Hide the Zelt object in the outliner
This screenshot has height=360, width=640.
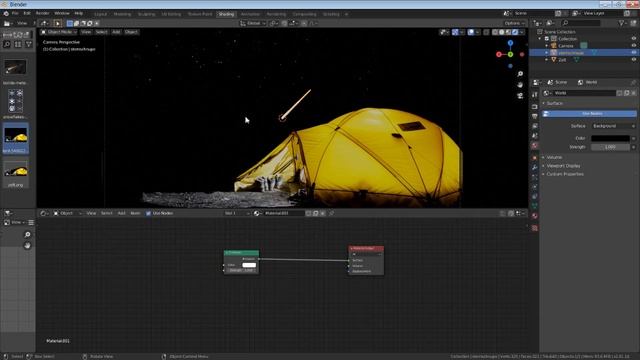[x=633, y=60]
